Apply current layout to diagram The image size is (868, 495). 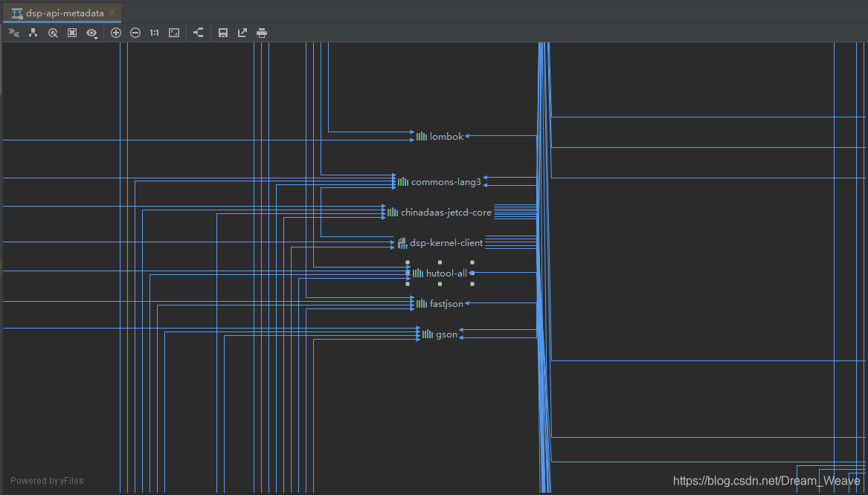[x=198, y=33]
